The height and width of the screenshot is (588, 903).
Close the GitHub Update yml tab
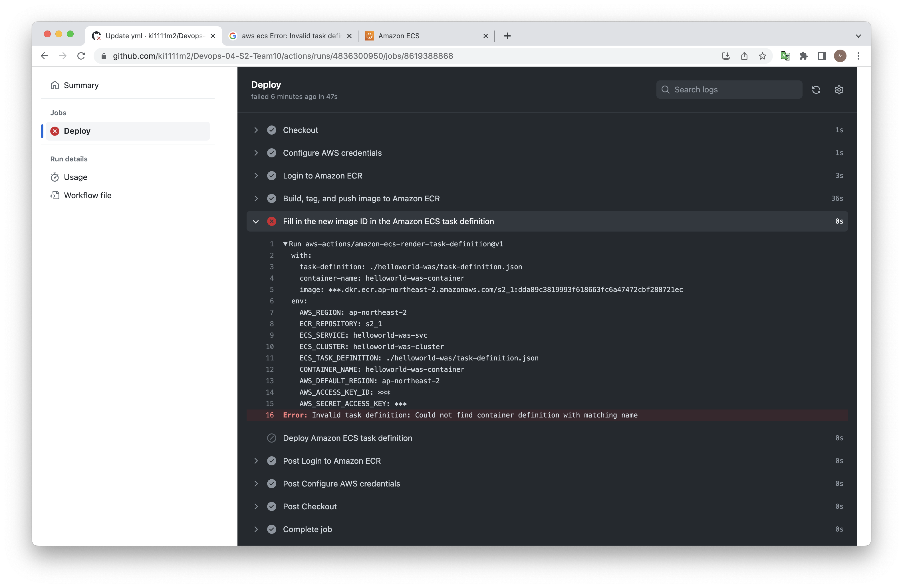coord(213,36)
